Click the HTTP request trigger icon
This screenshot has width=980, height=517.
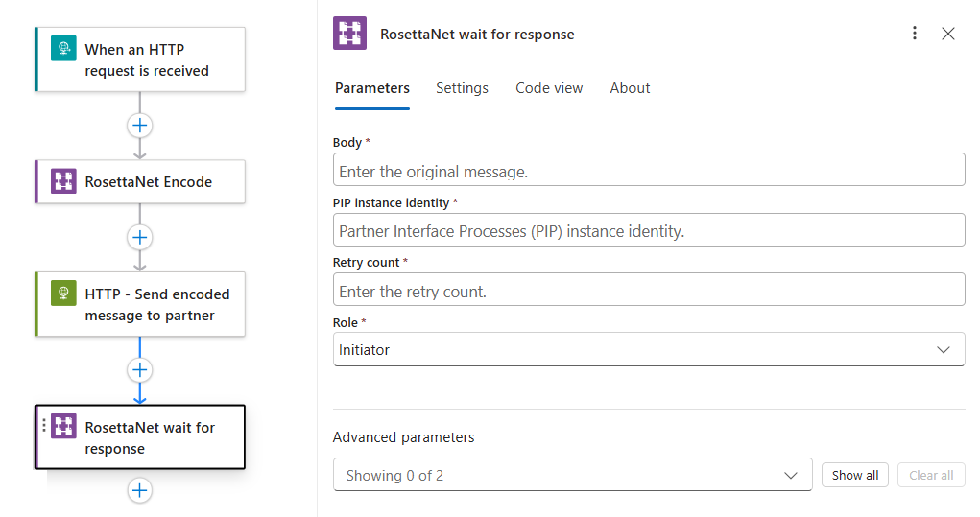click(63, 48)
